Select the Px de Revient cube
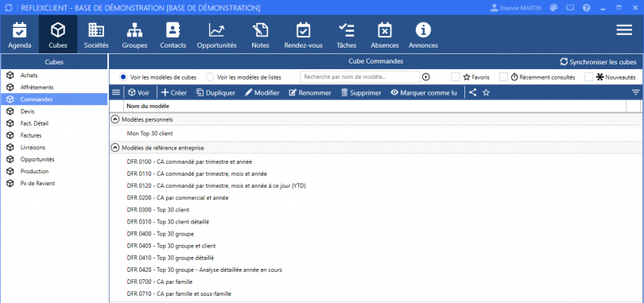 pyautogui.click(x=54, y=183)
